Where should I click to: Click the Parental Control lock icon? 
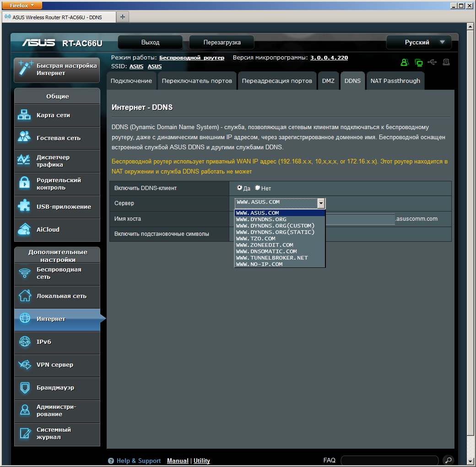(x=24, y=184)
